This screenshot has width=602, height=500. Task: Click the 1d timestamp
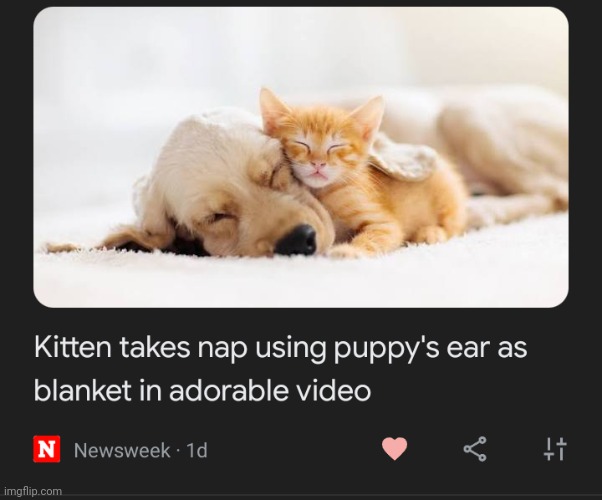(x=197, y=450)
